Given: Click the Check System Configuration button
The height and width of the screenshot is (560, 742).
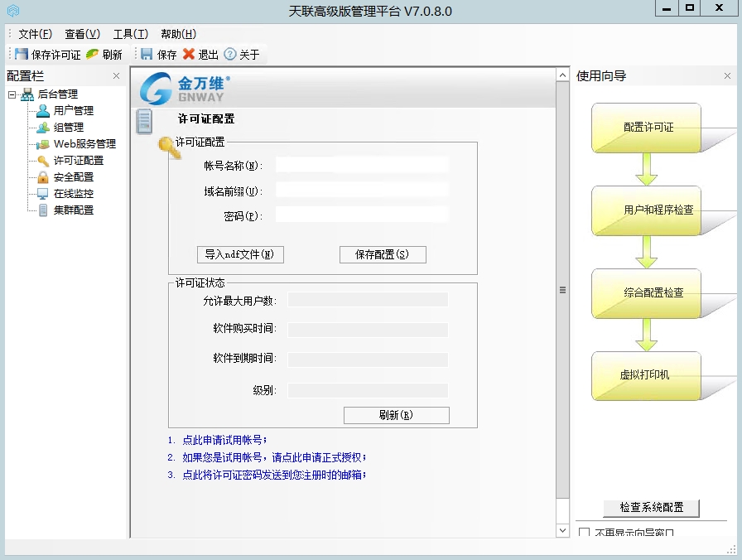Looking at the screenshot, I should [652, 508].
